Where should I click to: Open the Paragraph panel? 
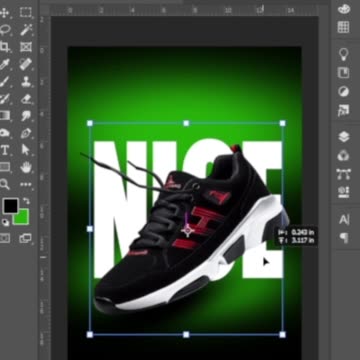click(x=343, y=238)
